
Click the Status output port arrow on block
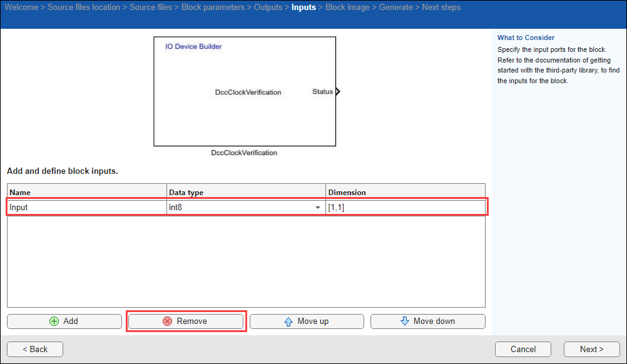pyautogui.click(x=337, y=92)
